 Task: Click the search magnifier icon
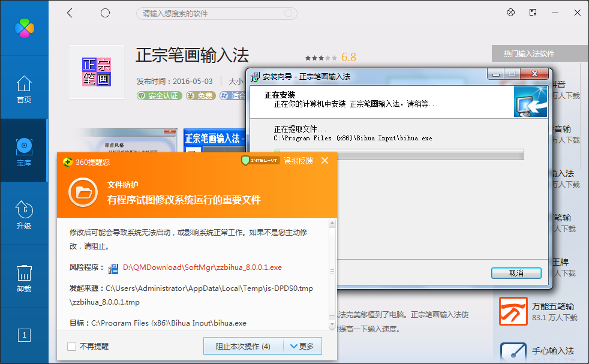click(x=289, y=13)
